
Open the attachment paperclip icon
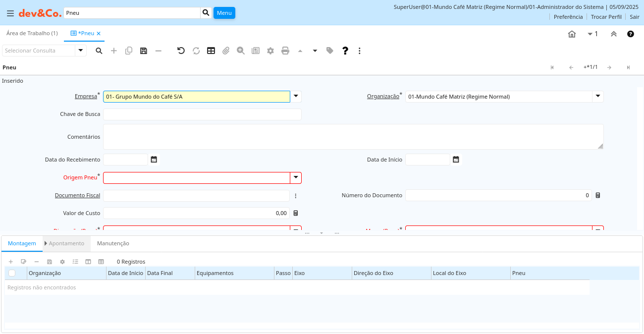coord(226,51)
